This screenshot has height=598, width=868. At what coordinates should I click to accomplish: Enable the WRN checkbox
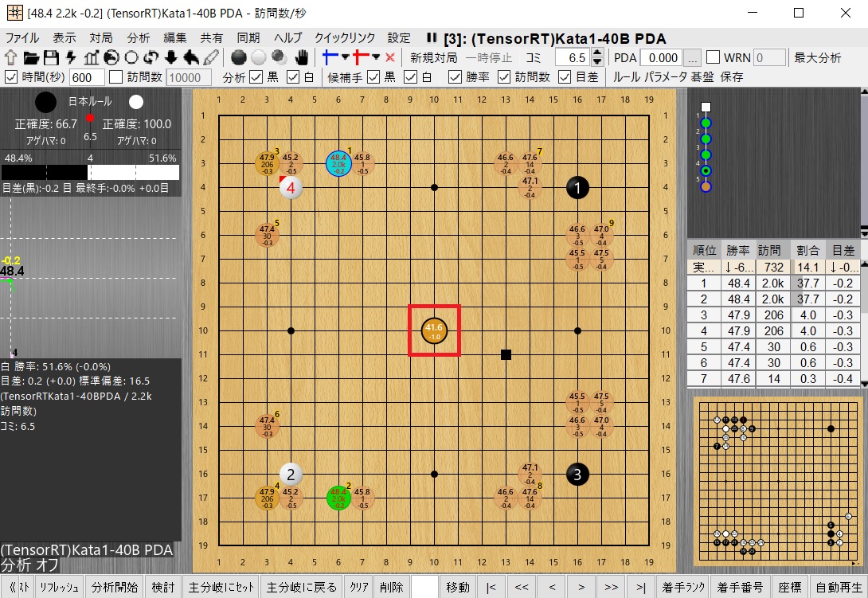point(713,57)
